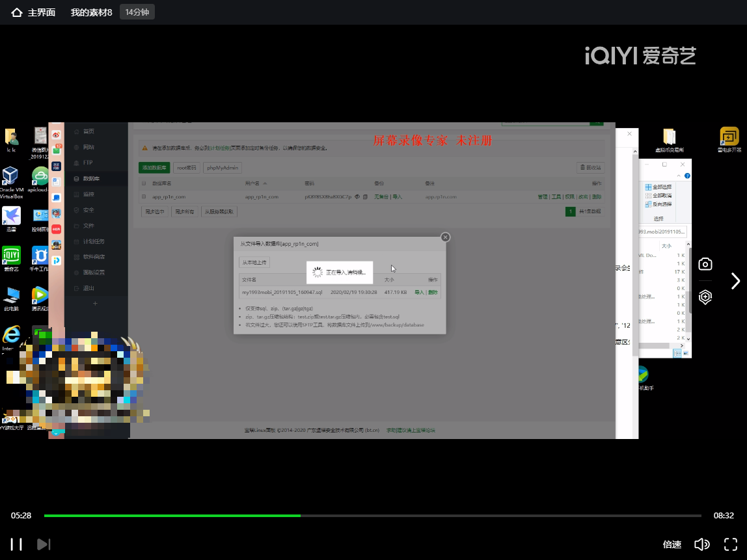
Task: Click the 同步所有 button
Action: pos(184,212)
